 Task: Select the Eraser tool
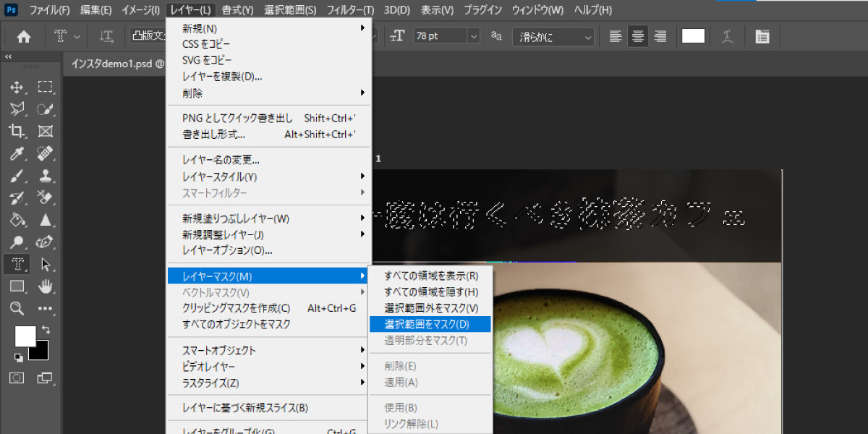tap(45, 198)
